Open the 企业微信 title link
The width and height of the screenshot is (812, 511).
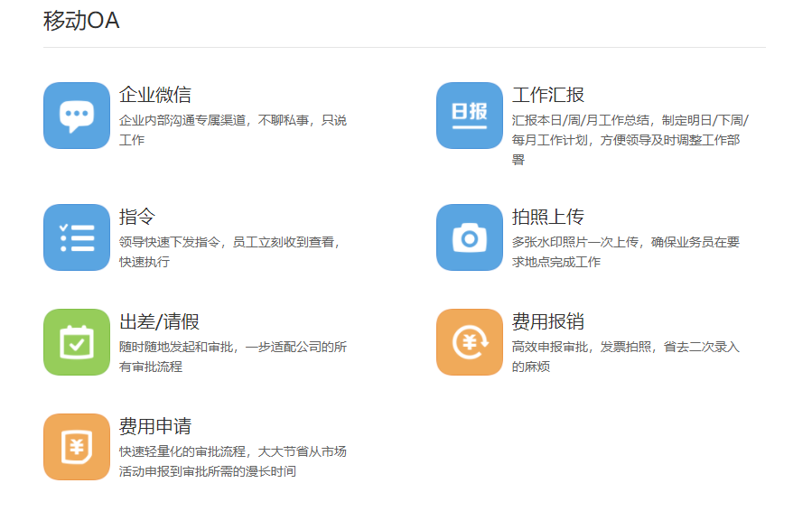click(x=155, y=95)
